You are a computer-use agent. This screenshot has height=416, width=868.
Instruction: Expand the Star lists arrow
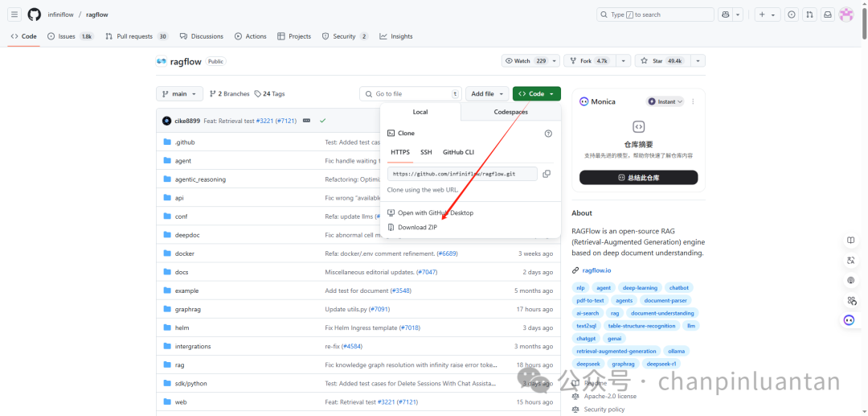(x=698, y=61)
